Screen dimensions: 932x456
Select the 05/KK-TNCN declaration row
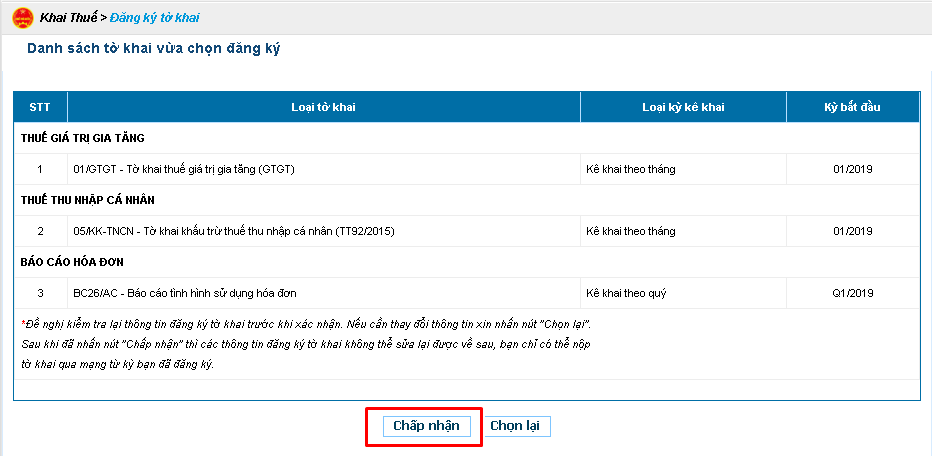coord(467,231)
